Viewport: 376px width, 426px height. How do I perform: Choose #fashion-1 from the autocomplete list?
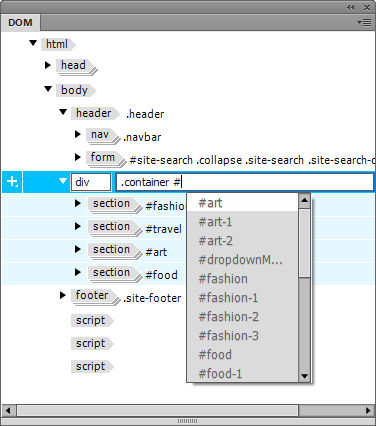point(243,298)
